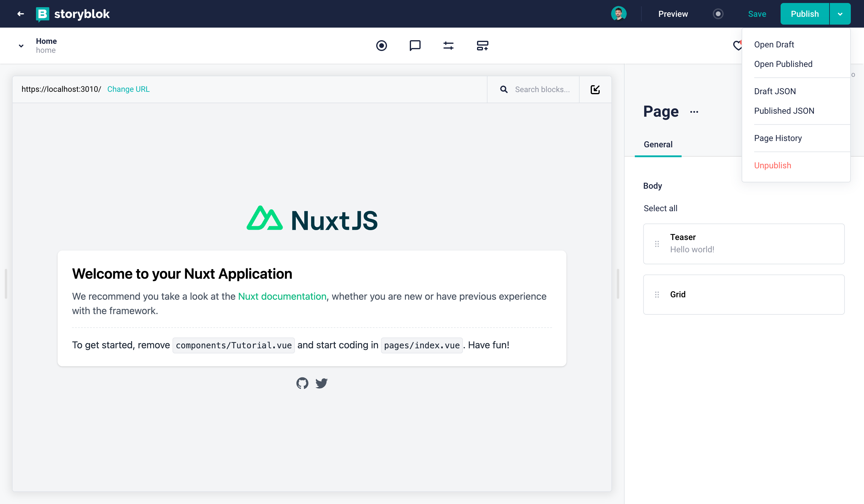This screenshot has height=504, width=864.
Task: Open the Grid block
Action: (744, 295)
